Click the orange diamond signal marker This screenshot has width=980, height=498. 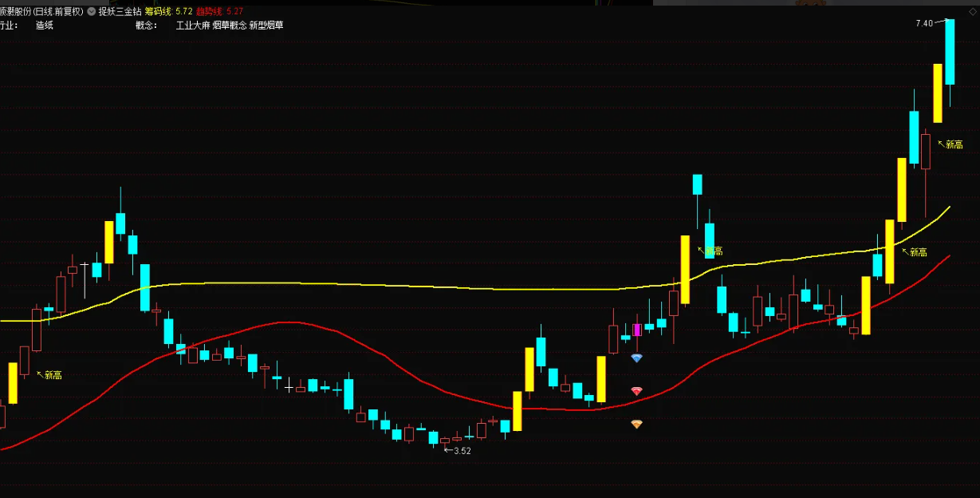click(x=636, y=425)
